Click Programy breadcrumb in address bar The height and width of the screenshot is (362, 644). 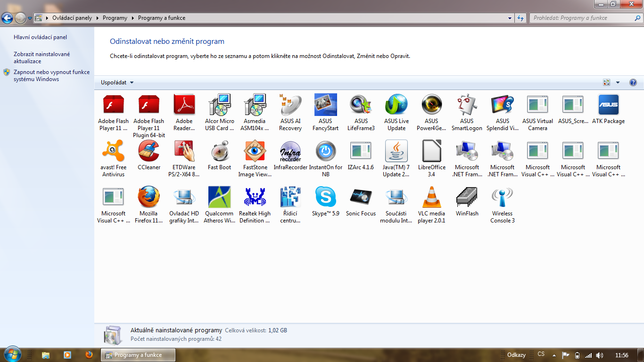pos(115,18)
